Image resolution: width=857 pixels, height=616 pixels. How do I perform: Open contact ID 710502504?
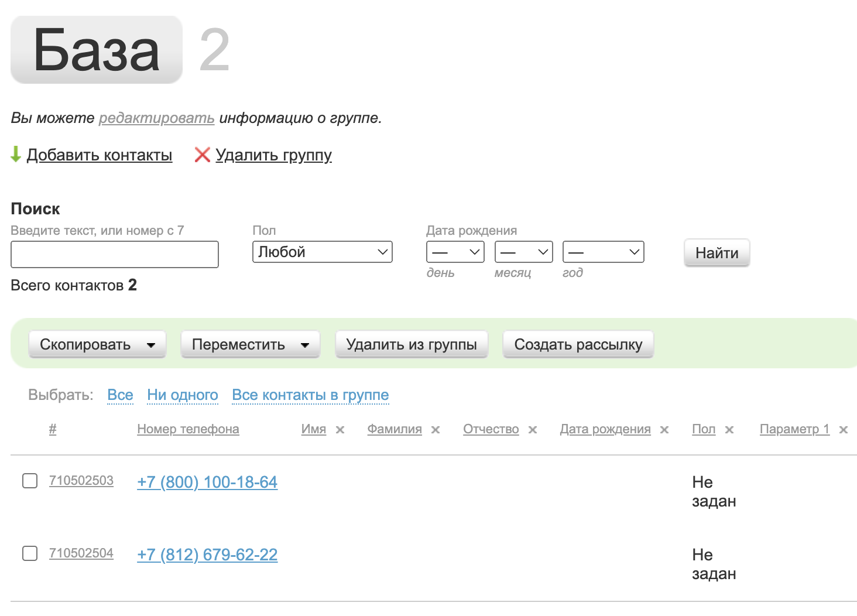coord(81,553)
